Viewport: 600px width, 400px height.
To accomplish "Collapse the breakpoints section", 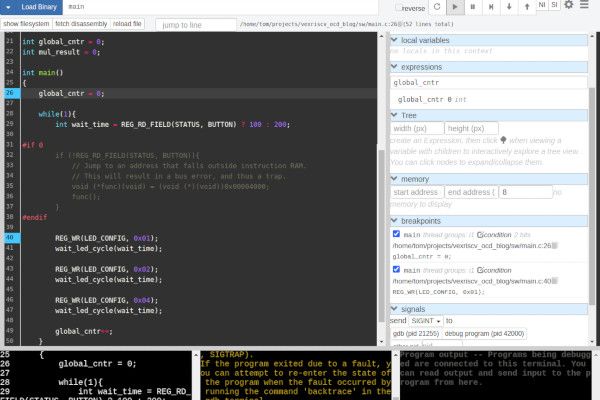I will point(395,221).
